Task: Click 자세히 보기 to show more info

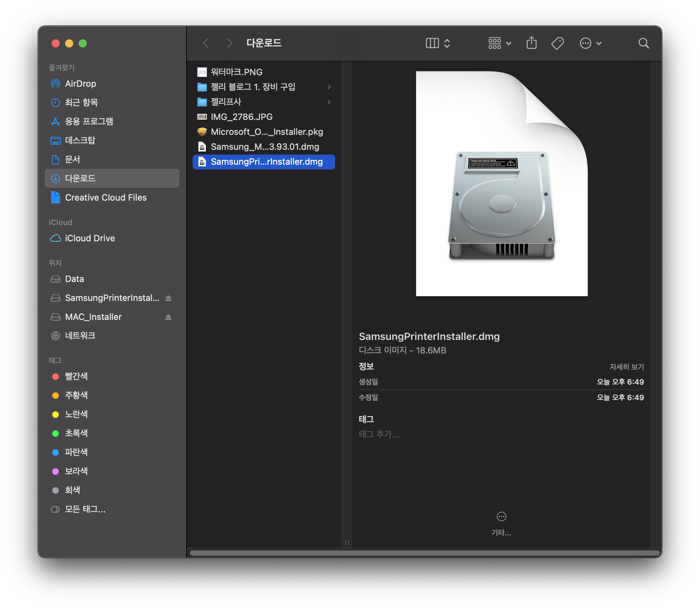Action: (626, 366)
